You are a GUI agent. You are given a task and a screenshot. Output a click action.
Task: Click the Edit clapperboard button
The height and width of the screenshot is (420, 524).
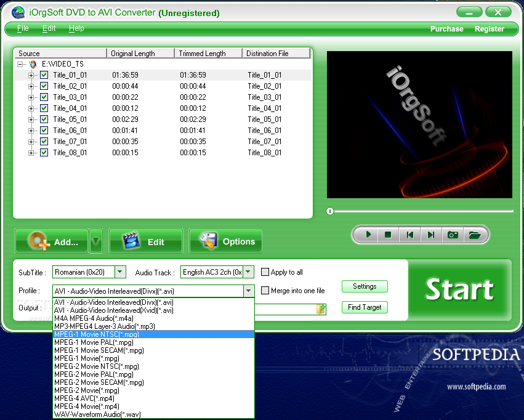tap(146, 241)
